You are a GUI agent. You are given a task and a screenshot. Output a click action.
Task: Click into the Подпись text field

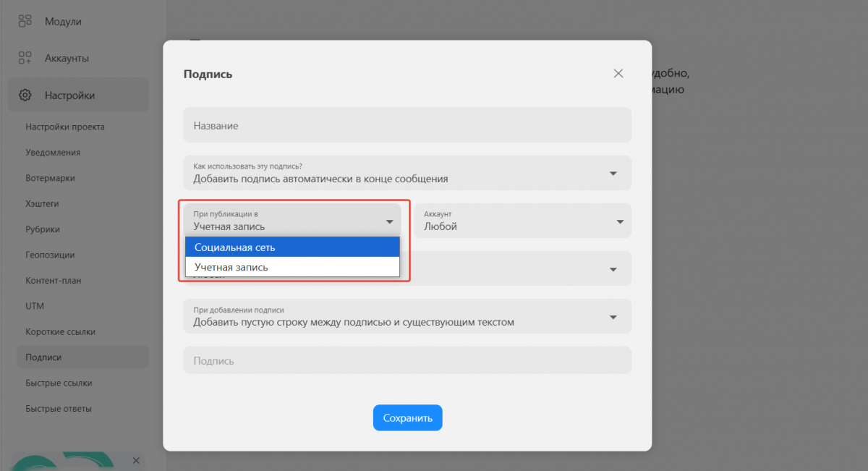click(407, 360)
